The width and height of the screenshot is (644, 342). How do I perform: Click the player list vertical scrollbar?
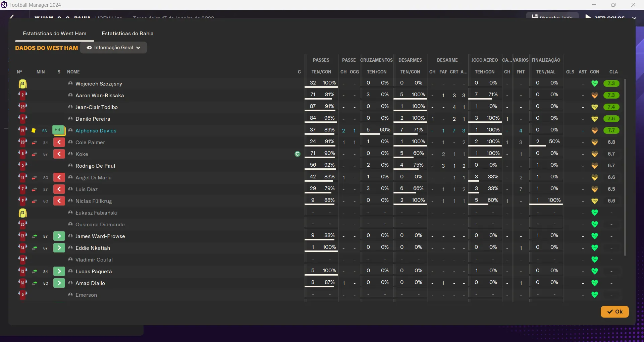(625, 167)
